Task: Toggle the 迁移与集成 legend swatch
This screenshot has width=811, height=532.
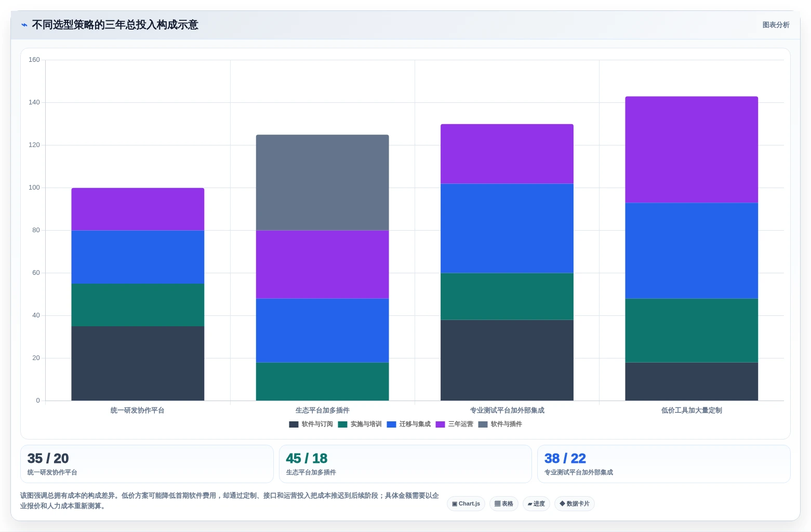Action: (x=391, y=424)
